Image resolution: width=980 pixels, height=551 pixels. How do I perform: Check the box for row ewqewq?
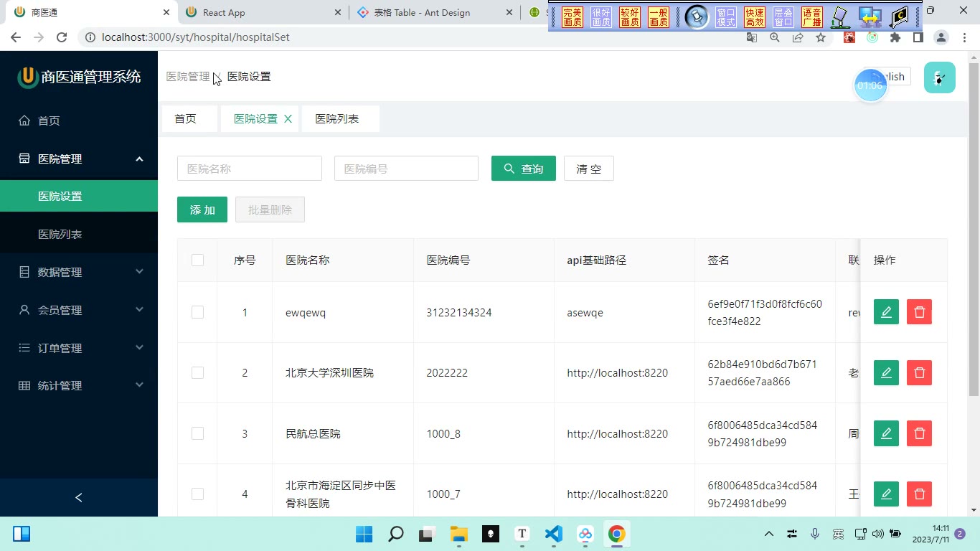197,312
